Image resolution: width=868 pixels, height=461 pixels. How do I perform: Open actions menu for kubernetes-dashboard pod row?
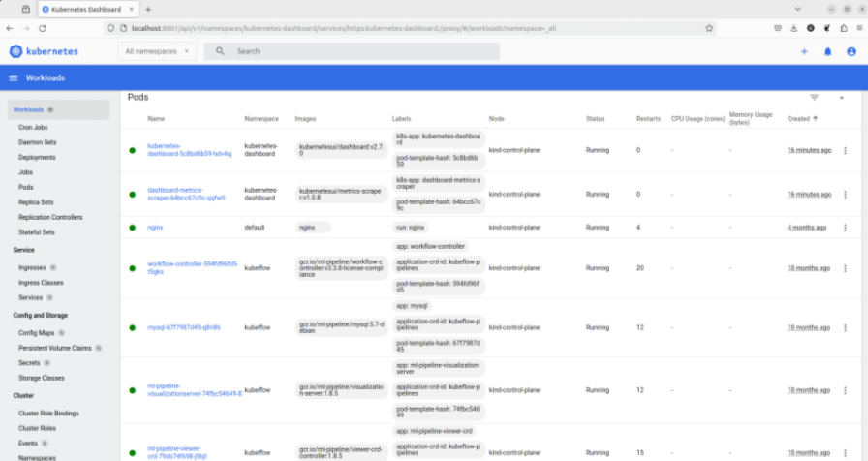click(846, 150)
